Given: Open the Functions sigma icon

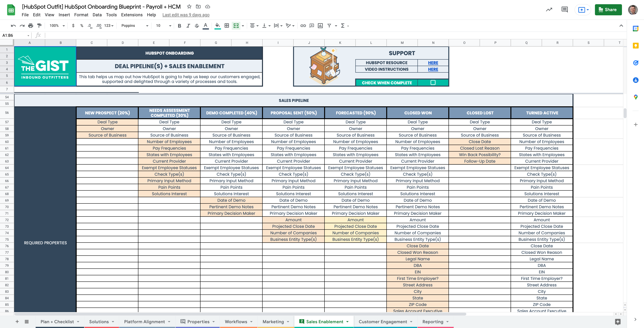Looking at the screenshot, I should click(343, 25).
